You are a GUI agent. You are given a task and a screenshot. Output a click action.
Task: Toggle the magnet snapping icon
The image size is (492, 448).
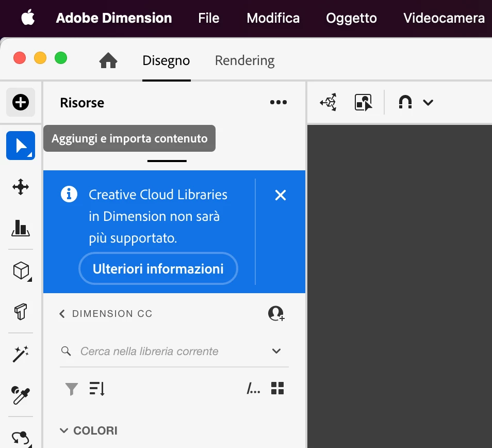405,102
